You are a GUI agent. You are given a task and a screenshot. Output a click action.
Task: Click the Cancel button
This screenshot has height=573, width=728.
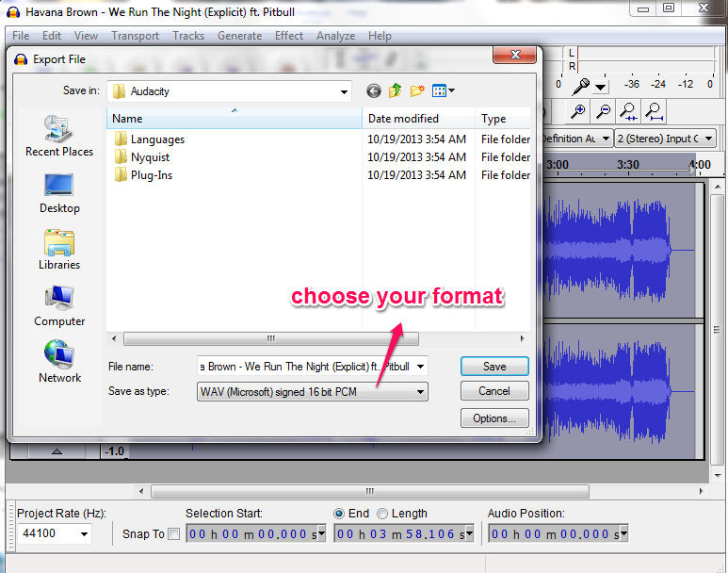[x=494, y=391]
